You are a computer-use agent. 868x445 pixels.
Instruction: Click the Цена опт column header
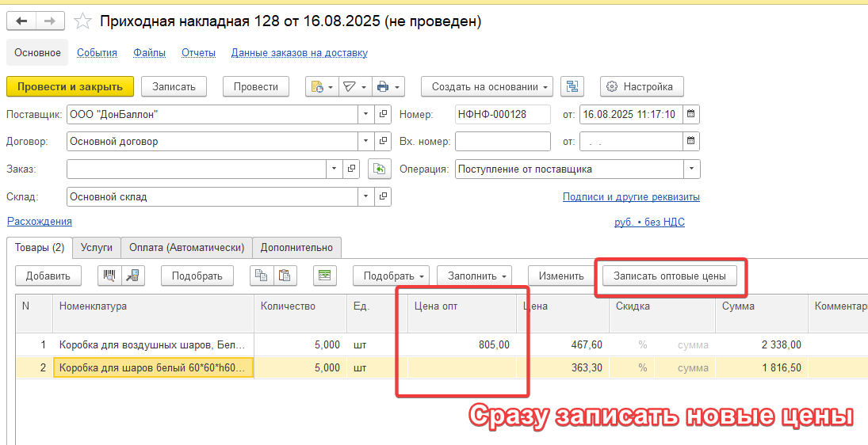tap(461, 314)
